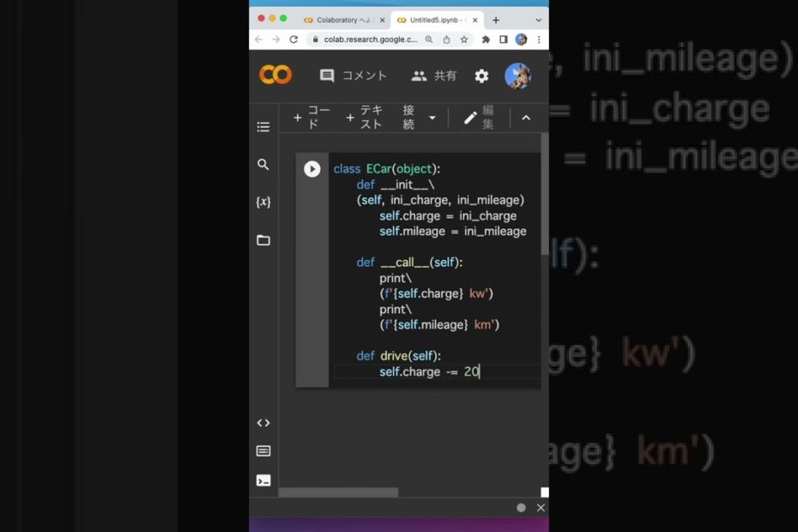Open the command palette icon
798x532 pixels.
(263, 451)
